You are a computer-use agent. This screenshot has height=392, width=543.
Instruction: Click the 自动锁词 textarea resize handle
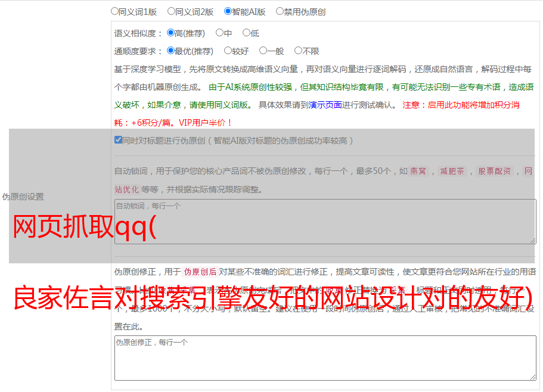(x=533, y=241)
